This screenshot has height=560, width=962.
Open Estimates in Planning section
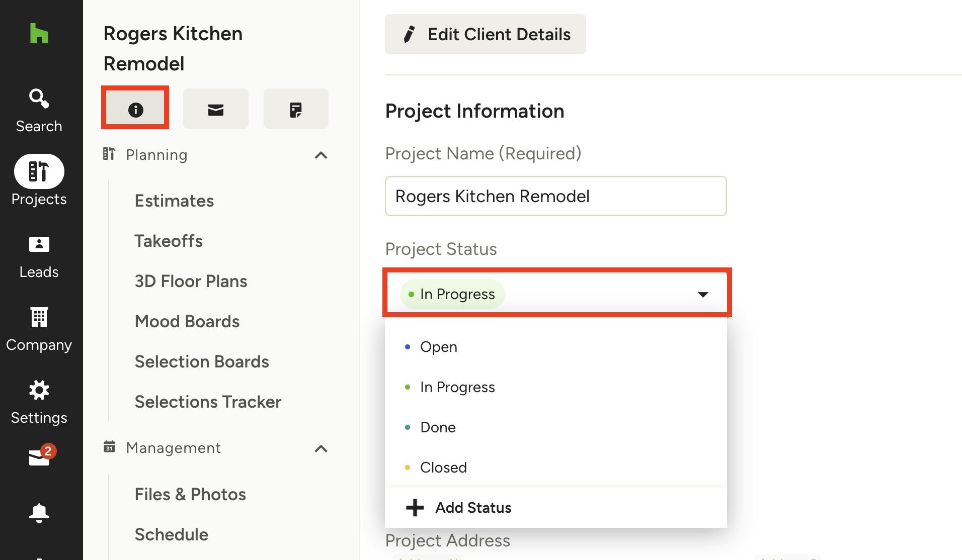click(x=174, y=201)
